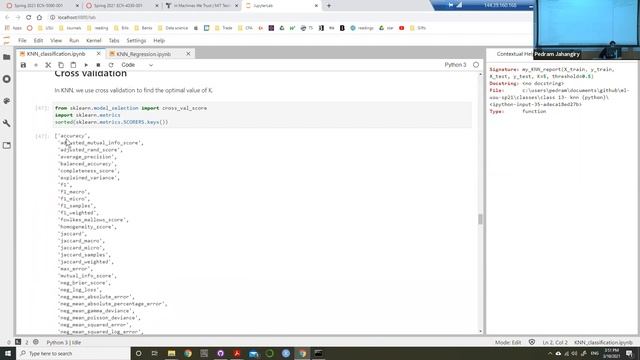
Task: Open the Journals bookmark folder
Action: tap(70, 28)
